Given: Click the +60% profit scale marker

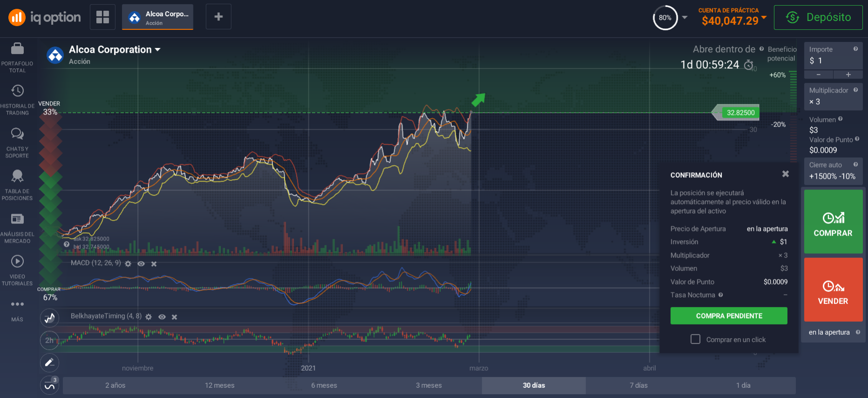Looking at the screenshot, I should [x=777, y=75].
